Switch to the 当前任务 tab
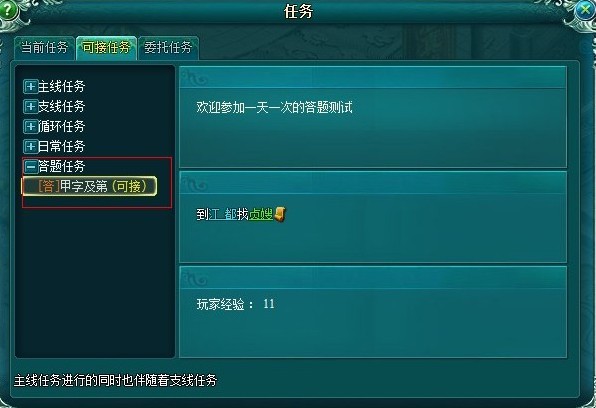Screen dimensions: 596x408 tap(44, 48)
